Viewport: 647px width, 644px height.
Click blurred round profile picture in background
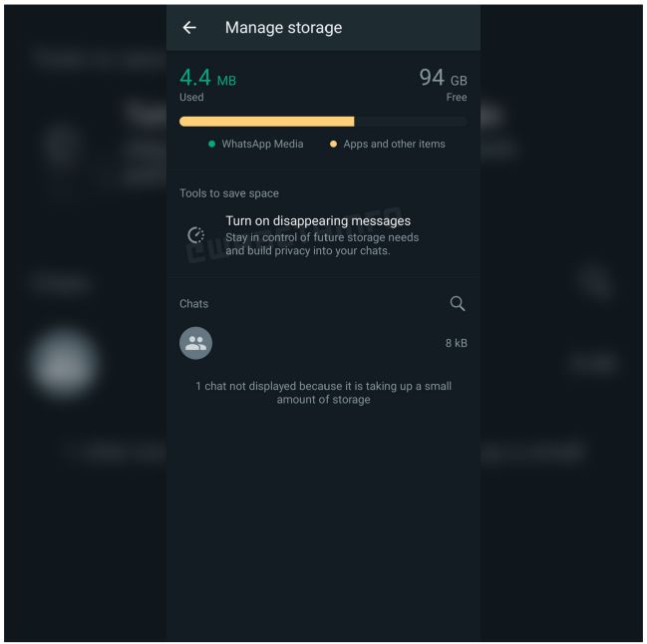[x=65, y=362]
